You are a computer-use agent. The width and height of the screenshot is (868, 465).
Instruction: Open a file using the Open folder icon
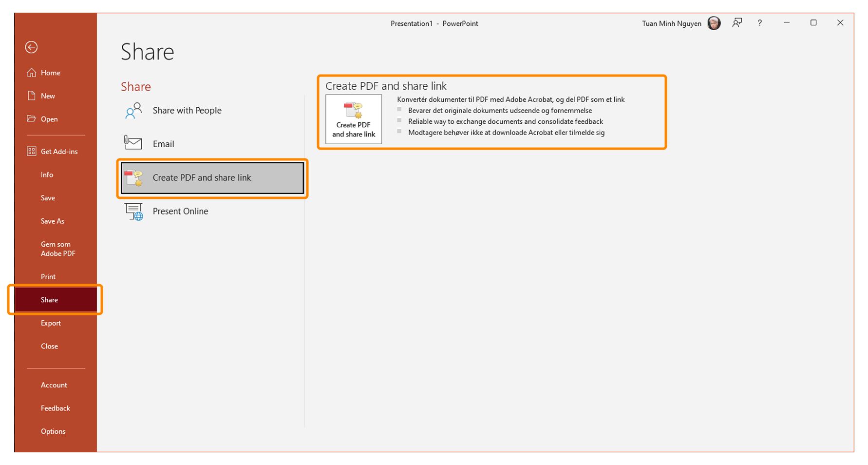tap(31, 119)
